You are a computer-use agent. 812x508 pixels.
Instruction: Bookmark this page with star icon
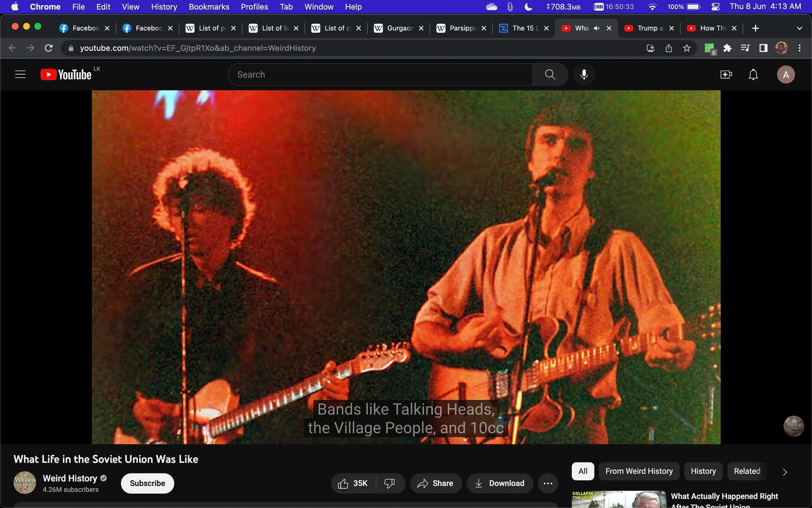(x=687, y=48)
